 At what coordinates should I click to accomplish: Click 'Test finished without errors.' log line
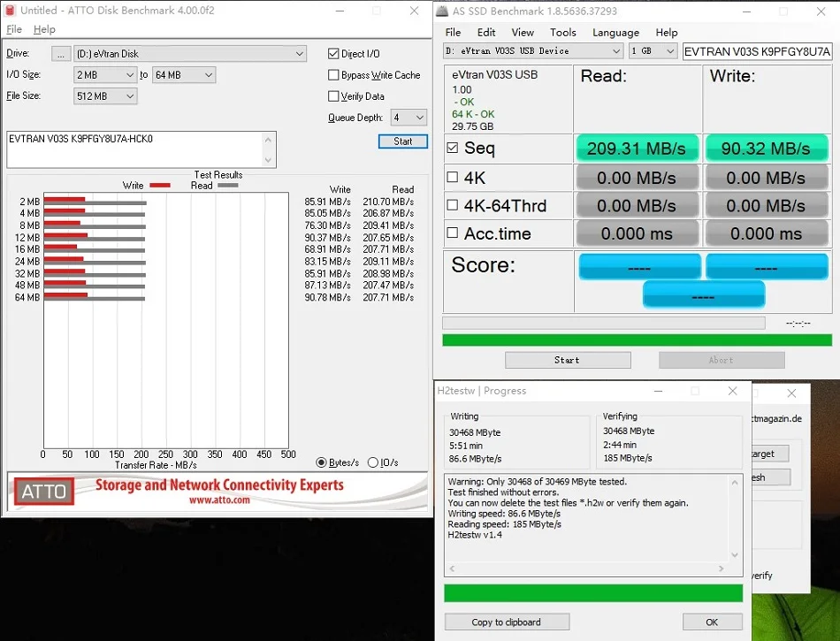503,492
